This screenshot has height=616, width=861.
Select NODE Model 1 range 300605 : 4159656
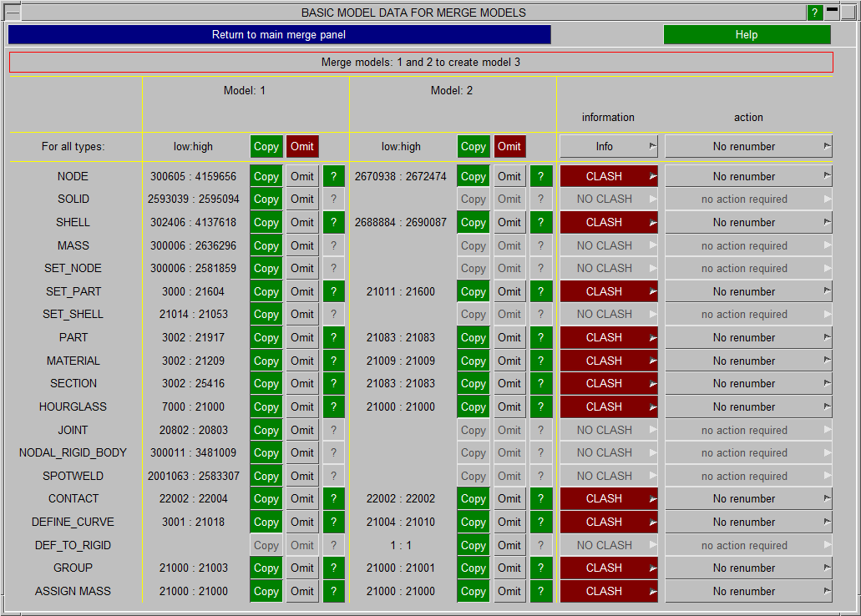tap(193, 176)
